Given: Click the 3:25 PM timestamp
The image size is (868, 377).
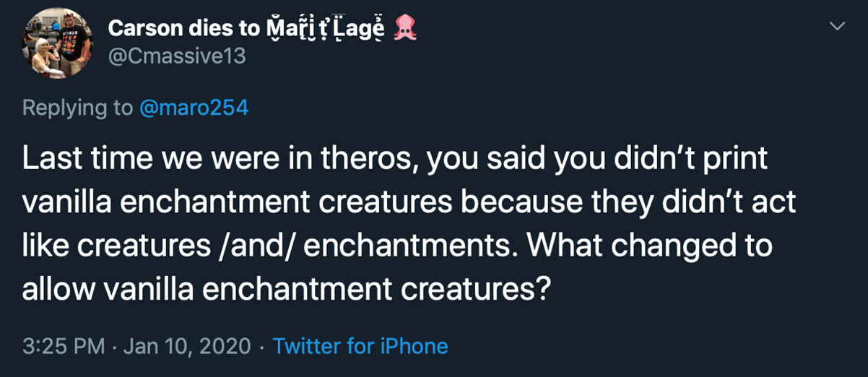Looking at the screenshot, I should click(x=64, y=346).
